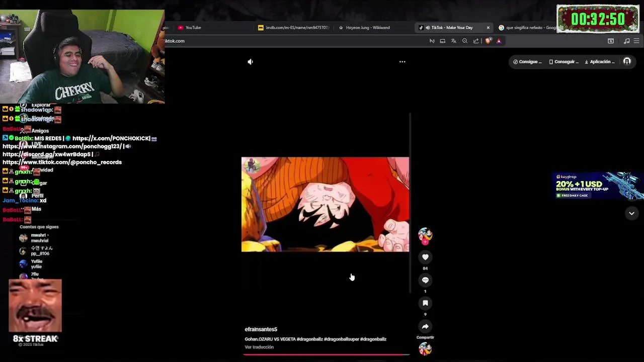Like the video with the heart icon
The image size is (644, 362).
coord(425,257)
